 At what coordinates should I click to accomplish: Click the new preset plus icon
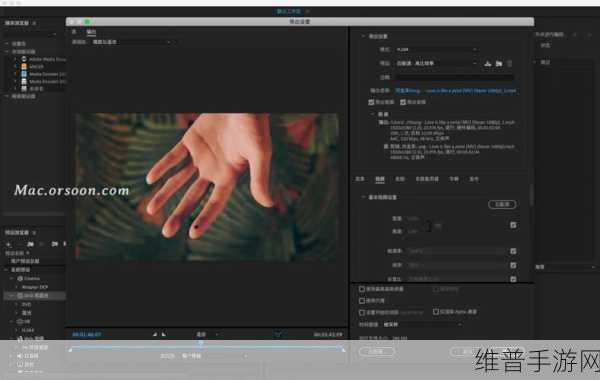click(x=8, y=244)
